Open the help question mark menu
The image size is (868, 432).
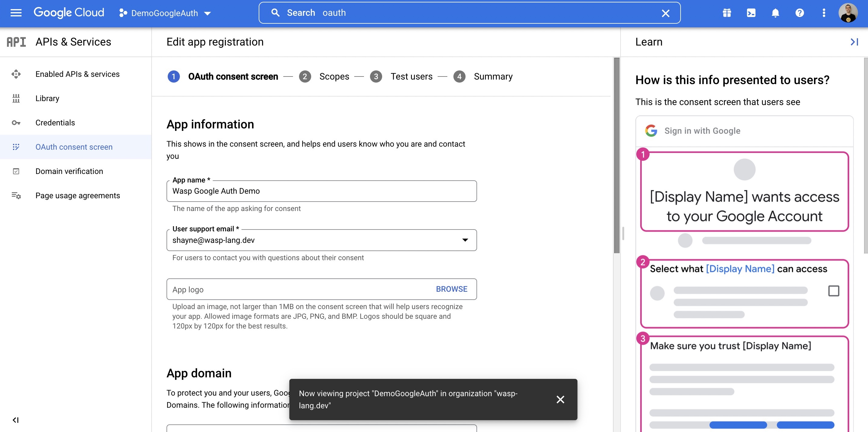click(799, 13)
